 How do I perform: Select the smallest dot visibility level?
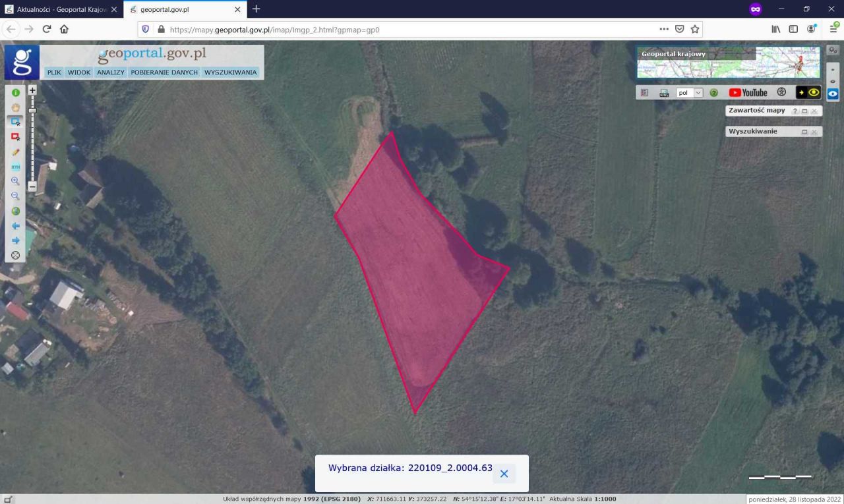833,69
